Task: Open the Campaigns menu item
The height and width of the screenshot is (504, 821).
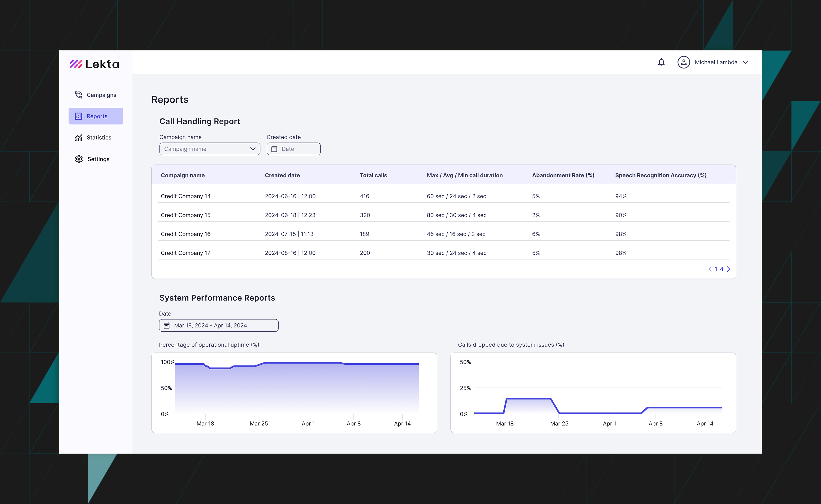Action: pos(101,95)
